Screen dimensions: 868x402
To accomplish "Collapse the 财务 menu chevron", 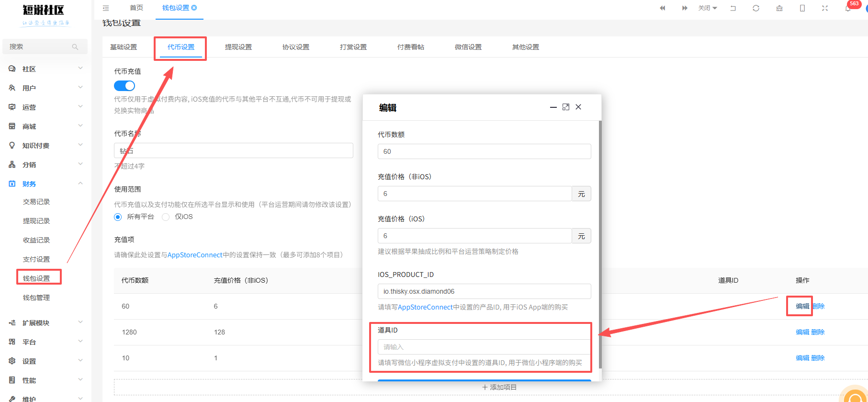I will pos(80,184).
